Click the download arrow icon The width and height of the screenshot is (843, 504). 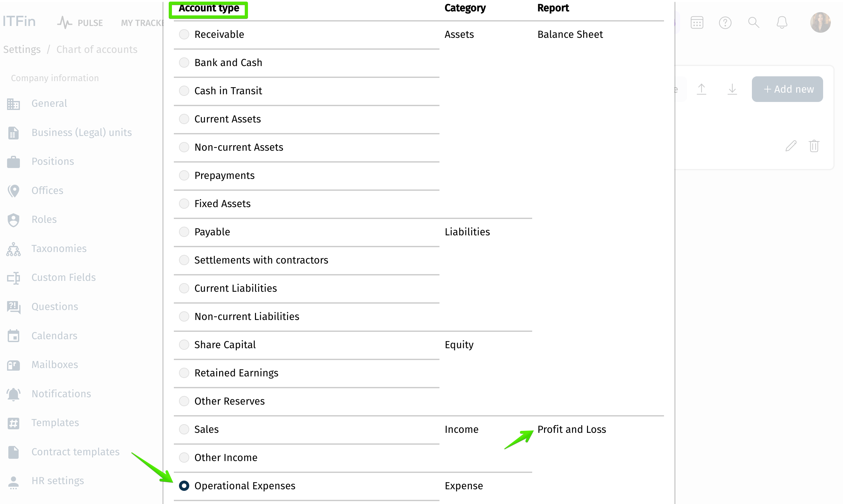coord(732,89)
